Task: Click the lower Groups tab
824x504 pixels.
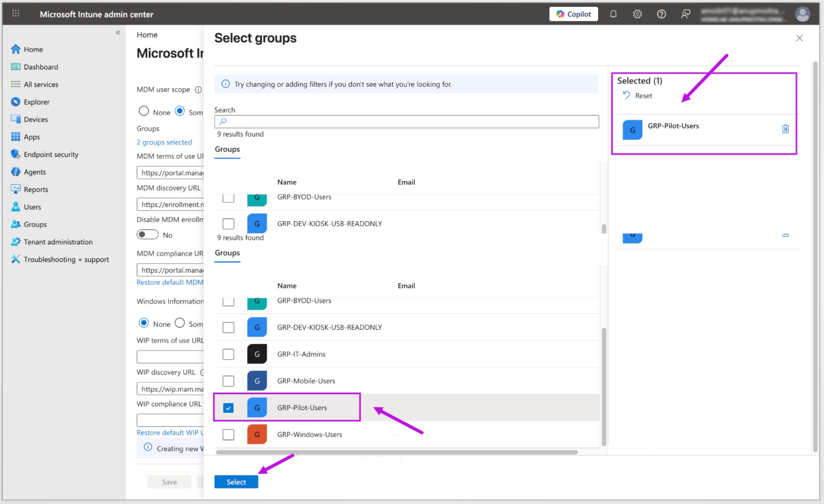Action: pos(227,253)
